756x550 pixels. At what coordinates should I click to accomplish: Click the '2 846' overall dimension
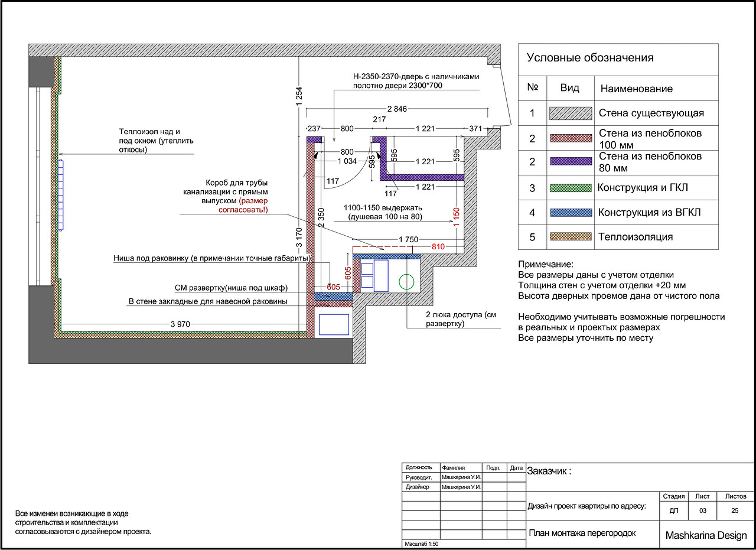pyautogui.click(x=398, y=109)
